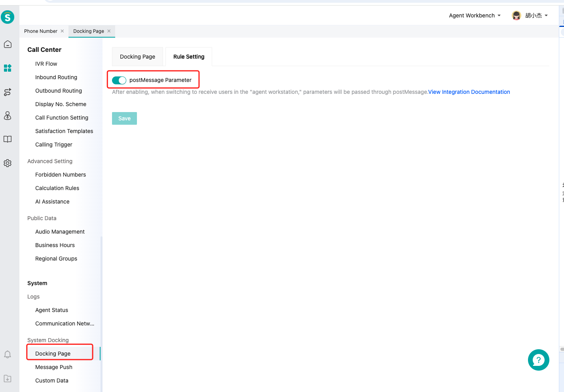Open the 胡小杰 user menu
This screenshot has height=392, width=564.
coord(536,15)
